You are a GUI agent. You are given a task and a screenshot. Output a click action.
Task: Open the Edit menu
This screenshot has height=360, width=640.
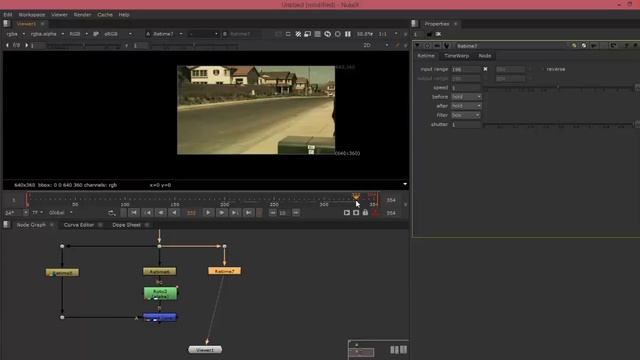tap(8, 15)
